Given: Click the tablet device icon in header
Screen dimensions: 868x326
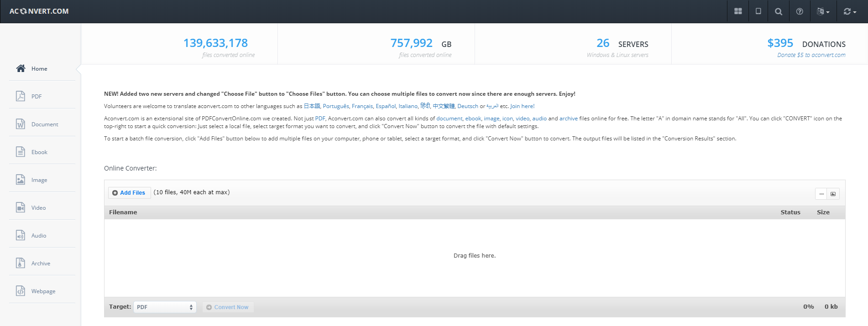Looking at the screenshot, I should 758,11.
